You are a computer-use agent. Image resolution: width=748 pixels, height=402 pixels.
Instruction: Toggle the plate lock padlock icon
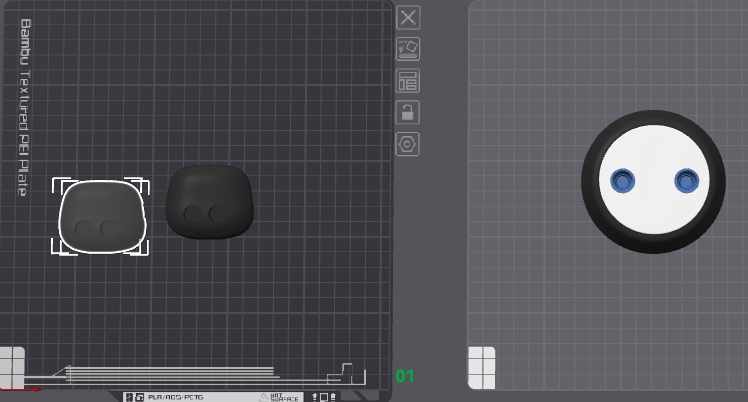(408, 113)
